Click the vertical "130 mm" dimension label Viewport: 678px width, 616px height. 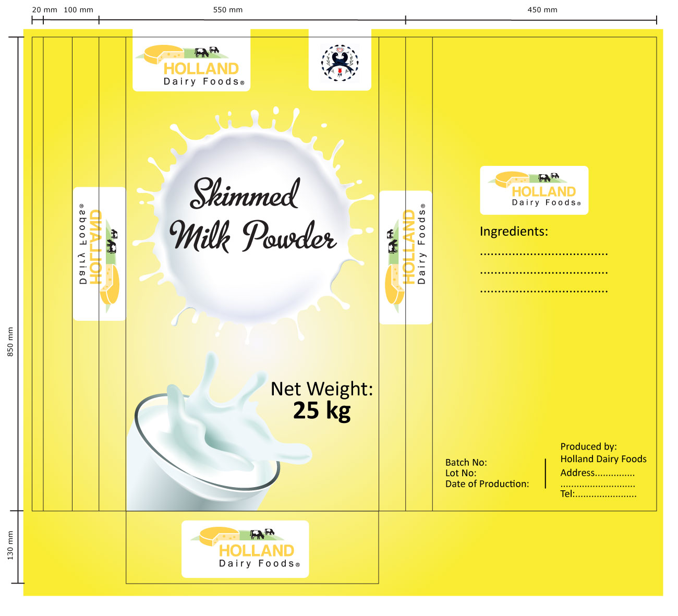[x=10, y=546]
